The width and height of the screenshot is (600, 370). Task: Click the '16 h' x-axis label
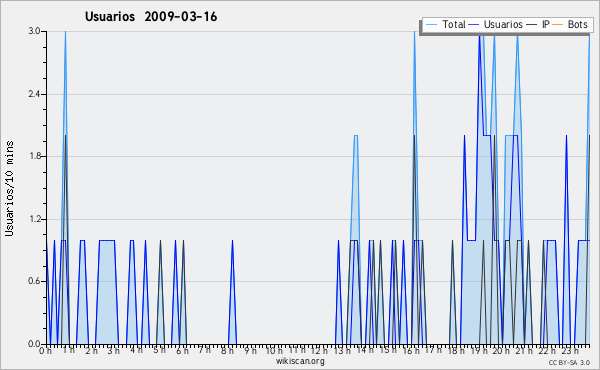tap(411, 351)
